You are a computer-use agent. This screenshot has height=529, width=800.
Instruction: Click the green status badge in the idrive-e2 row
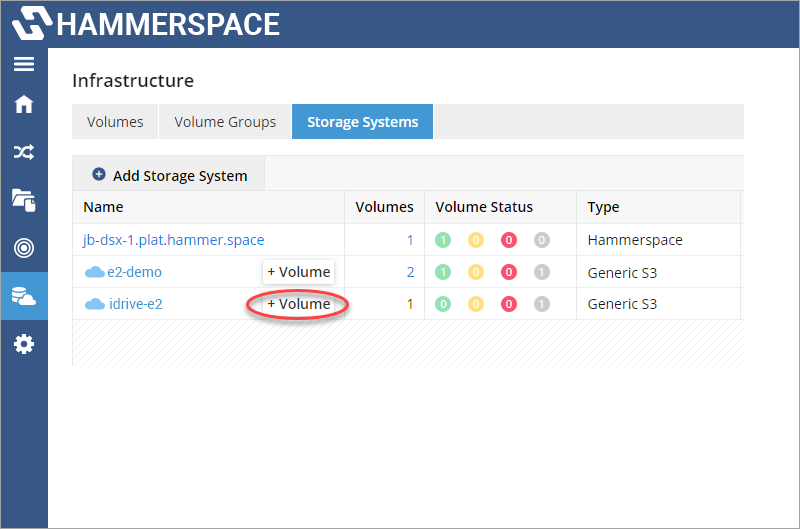click(443, 304)
